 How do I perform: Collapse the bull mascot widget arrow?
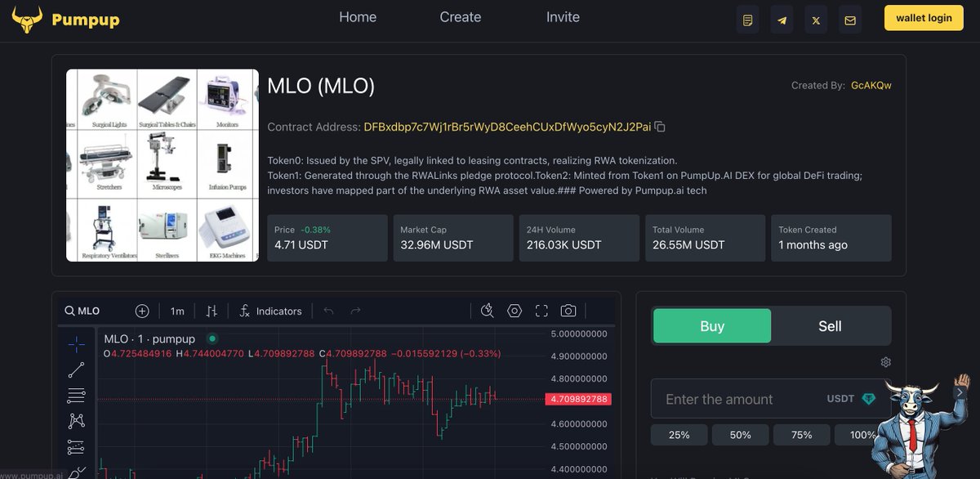coord(960,392)
